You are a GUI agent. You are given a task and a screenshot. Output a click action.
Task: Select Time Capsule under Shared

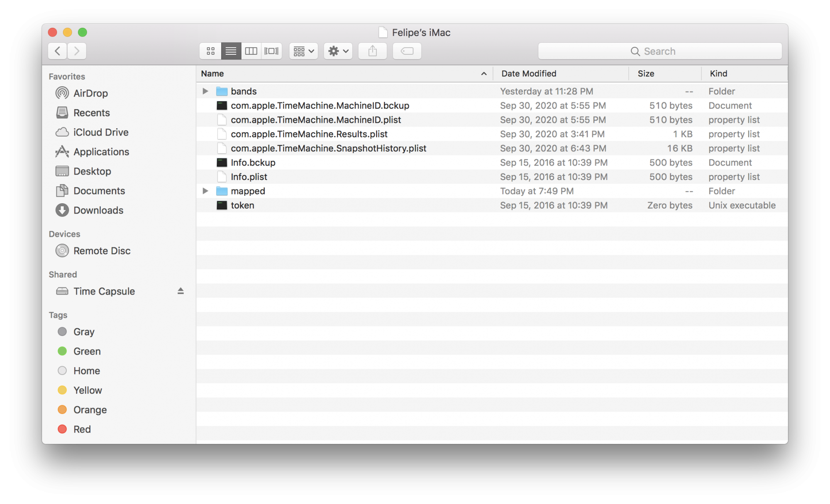point(104,291)
